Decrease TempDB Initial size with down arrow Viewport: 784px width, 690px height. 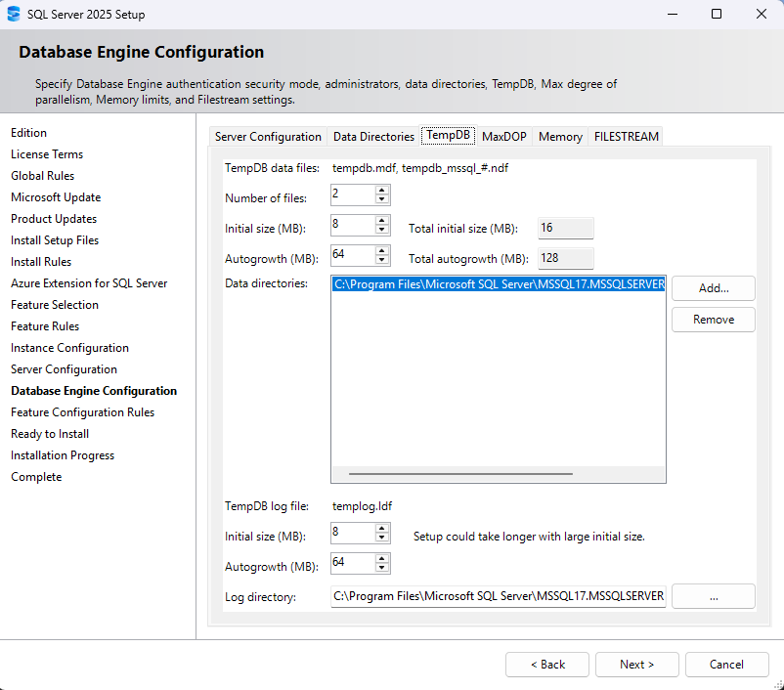(x=381, y=229)
